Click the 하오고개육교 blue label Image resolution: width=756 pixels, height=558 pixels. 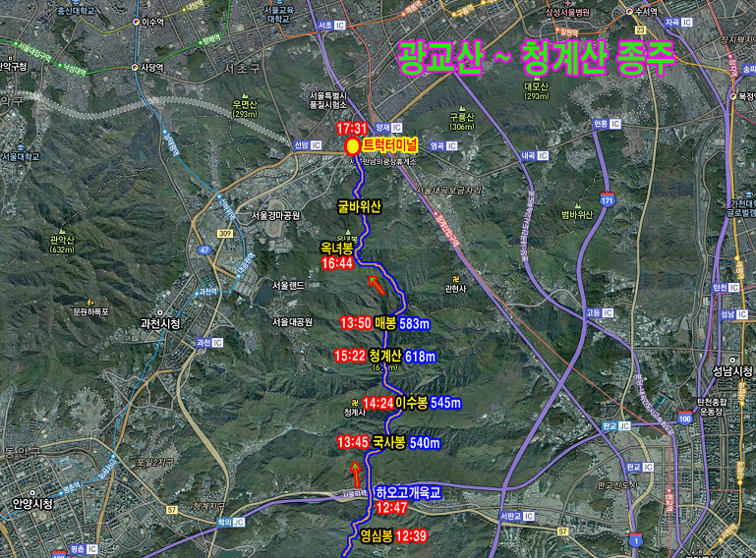click(x=409, y=492)
